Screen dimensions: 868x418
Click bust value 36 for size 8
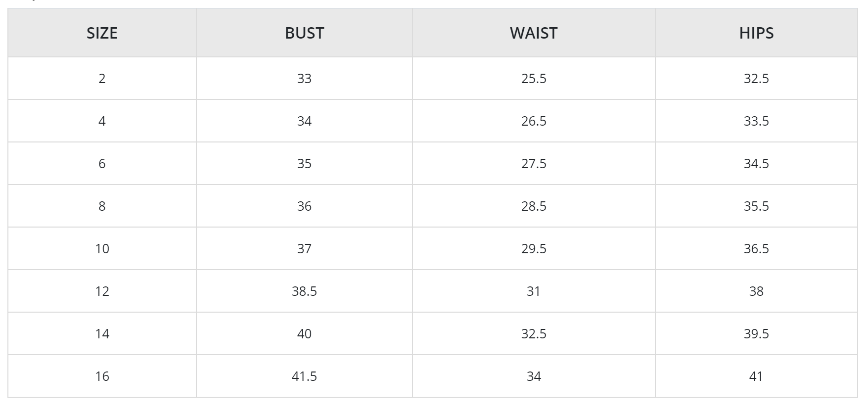click(304, 206)
